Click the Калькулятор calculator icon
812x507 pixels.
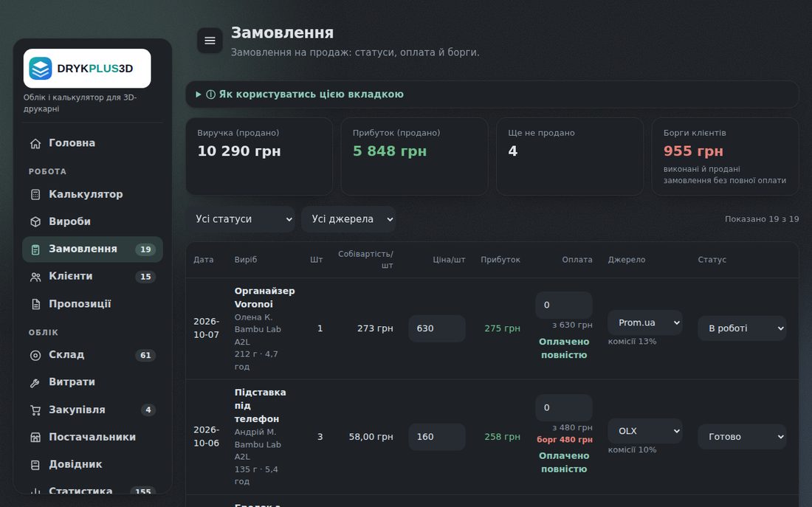tap(35, 195)
